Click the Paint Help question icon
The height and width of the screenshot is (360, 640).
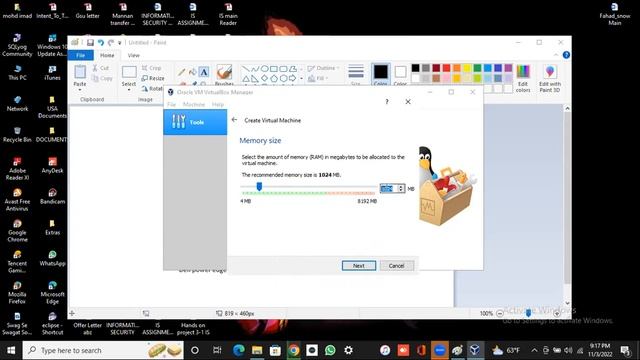coord(566,55)
